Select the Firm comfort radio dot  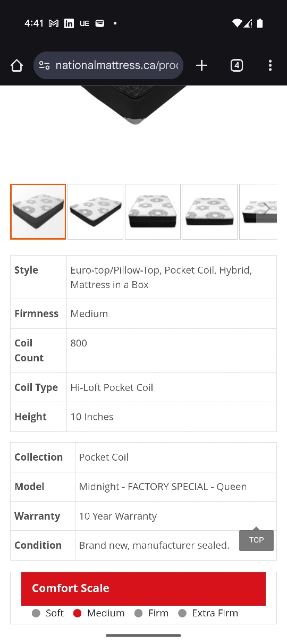click(139, 613)
